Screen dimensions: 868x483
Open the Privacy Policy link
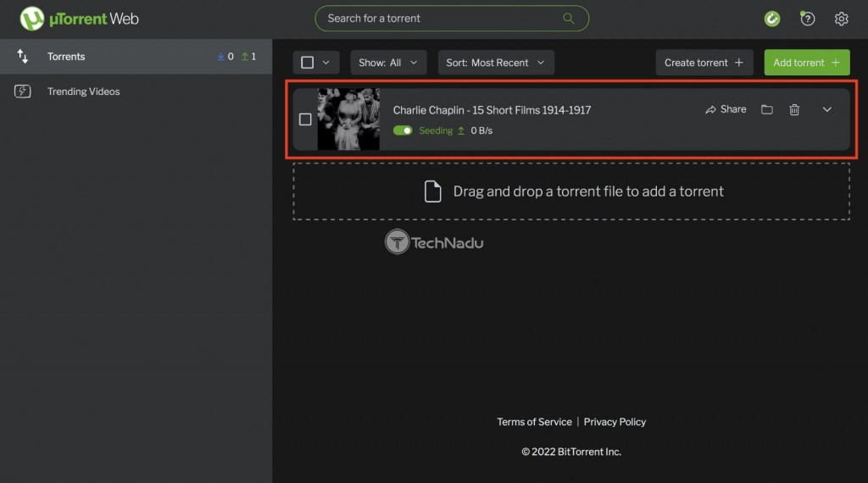pyautogui.click(x=615, y=422)
